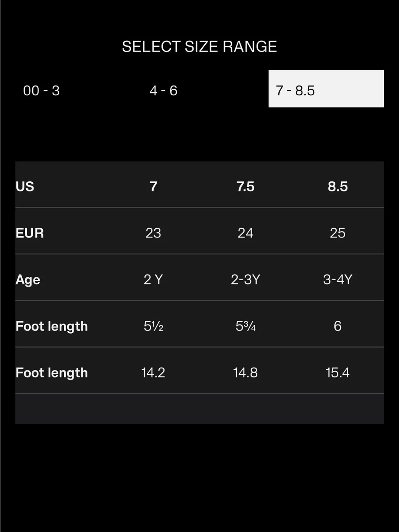Image resolution: width=399 pixels, height=532 pixels.
Task: Click the Select Size Range heading
Action: click(199, 47)
